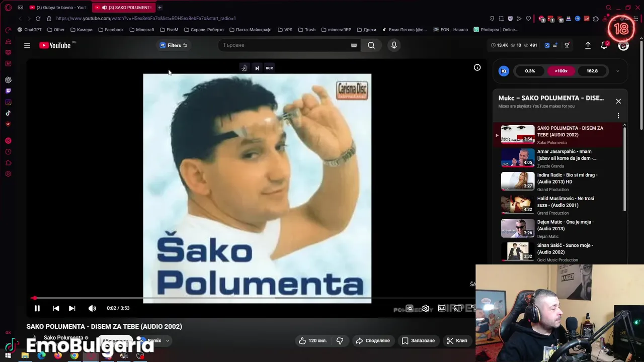This screenshot has height=362, width=644.
Task: Focus the YouTube search field
Action: click(285, 45)
